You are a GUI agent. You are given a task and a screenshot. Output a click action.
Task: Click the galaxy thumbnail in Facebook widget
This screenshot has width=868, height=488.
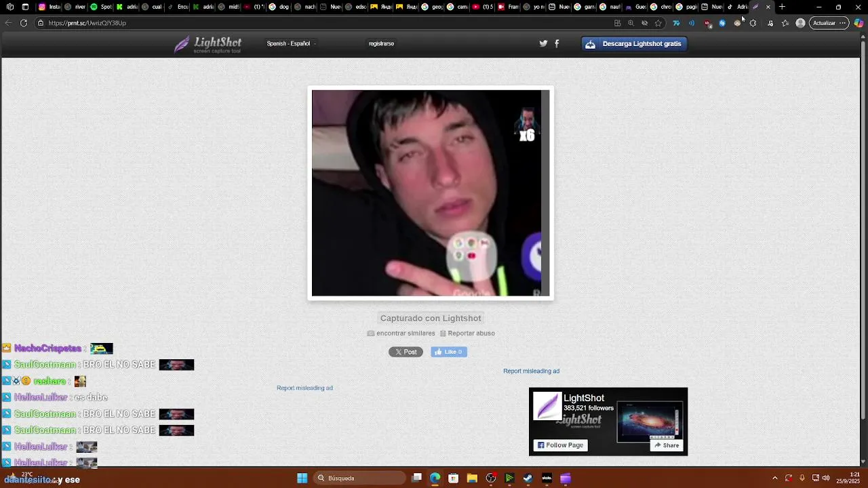650,421
